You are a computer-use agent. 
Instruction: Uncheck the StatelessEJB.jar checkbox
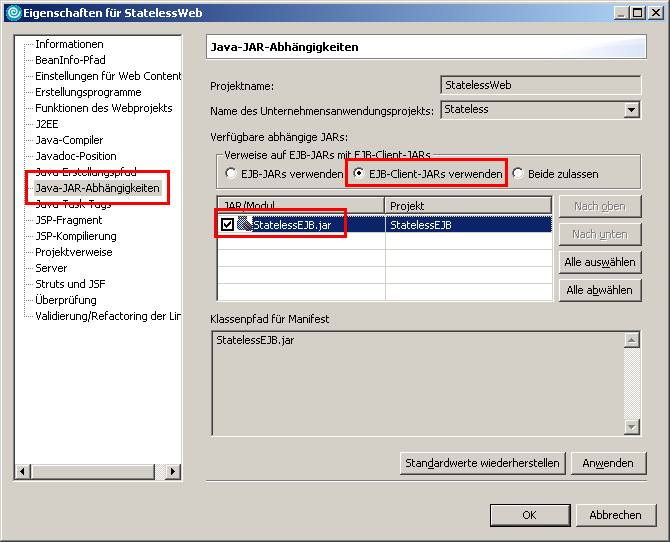[227, 224]
